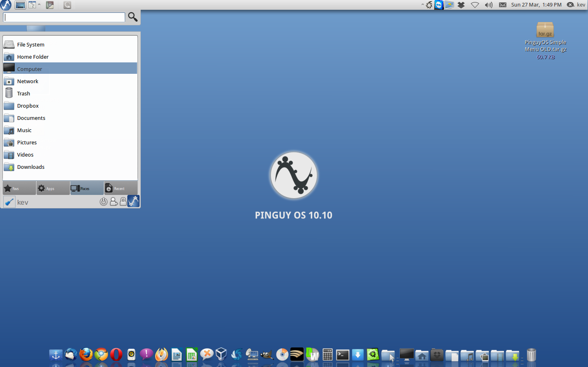The image size is (588, 367).
Task: Open the green DW app icon
Action: (x=313, y=354)
